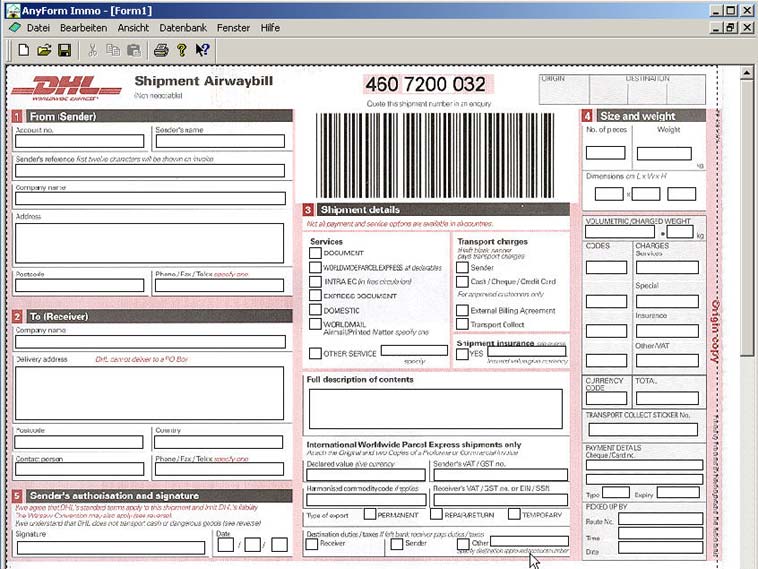This screenshot has height=569, width=758.
Task: Save the form using the floppy icon
Action: click(x=64, y=50)
